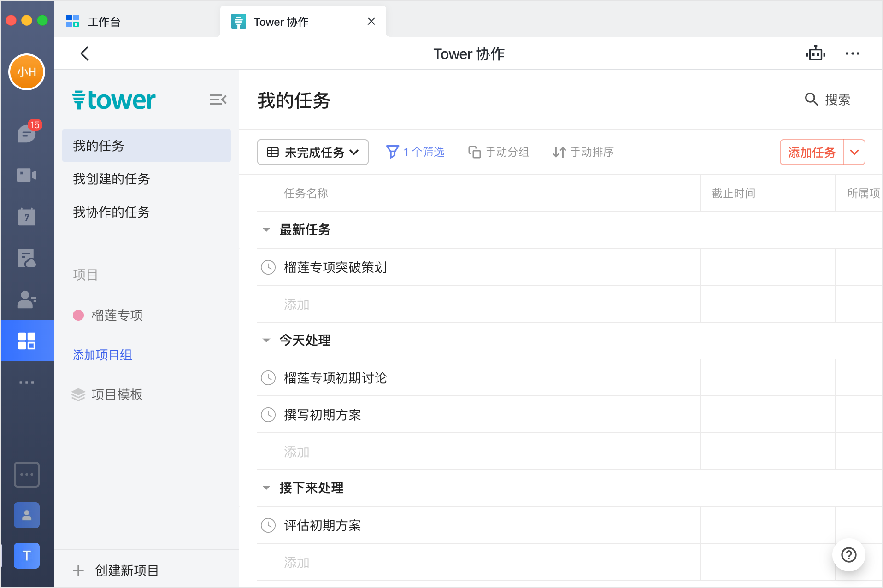
Task: Collapse the 今天处理 task group
Action: click(266, 341)
